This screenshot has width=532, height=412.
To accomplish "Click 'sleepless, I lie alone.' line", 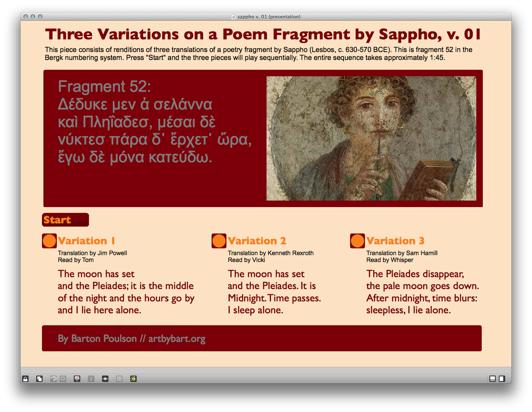I will (408, 310).
